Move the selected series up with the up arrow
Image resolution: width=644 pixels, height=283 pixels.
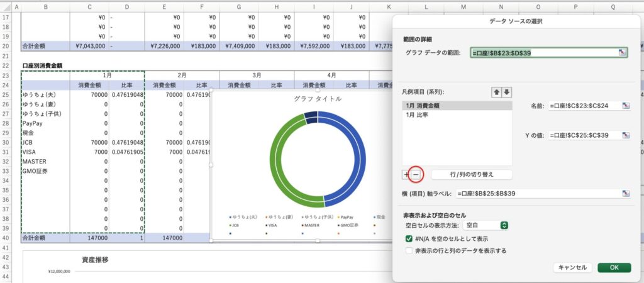click(x=496, y=92)
